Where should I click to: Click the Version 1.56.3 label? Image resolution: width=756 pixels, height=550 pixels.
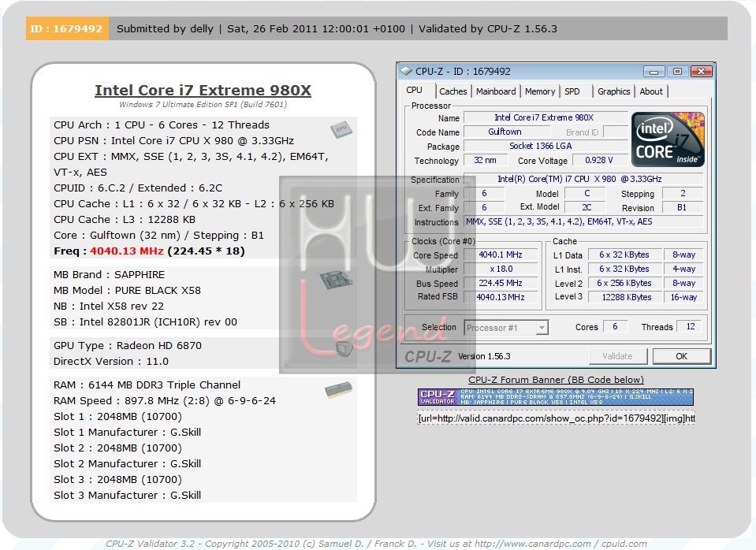tap(484, 356)
